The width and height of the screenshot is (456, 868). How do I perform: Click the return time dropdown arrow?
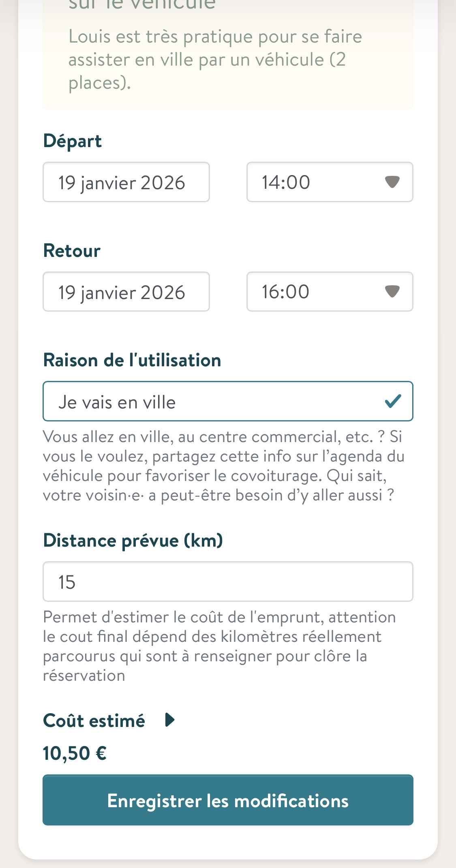pyautogui.click(x=392, y=292)
